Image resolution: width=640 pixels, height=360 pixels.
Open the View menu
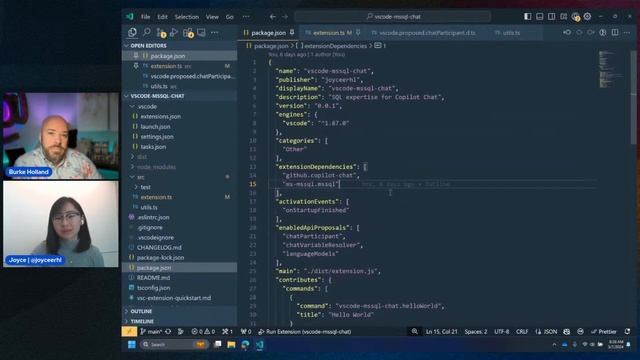[x=212, y=17]
